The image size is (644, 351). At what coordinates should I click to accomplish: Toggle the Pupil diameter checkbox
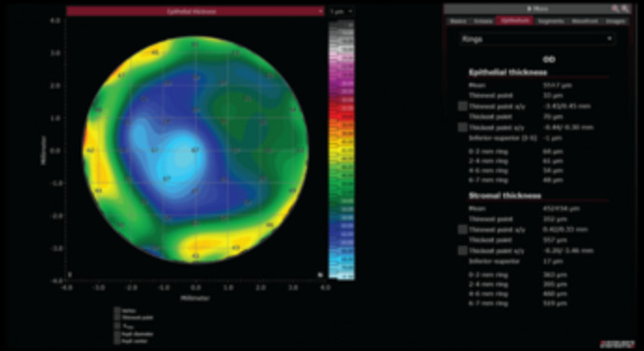[118, 334]
